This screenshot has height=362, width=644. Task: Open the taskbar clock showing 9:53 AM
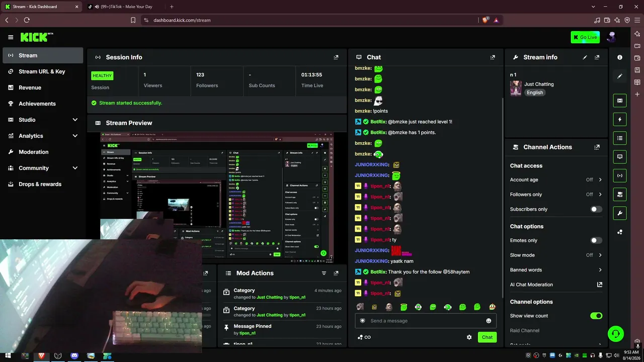[x=630, y=355]
